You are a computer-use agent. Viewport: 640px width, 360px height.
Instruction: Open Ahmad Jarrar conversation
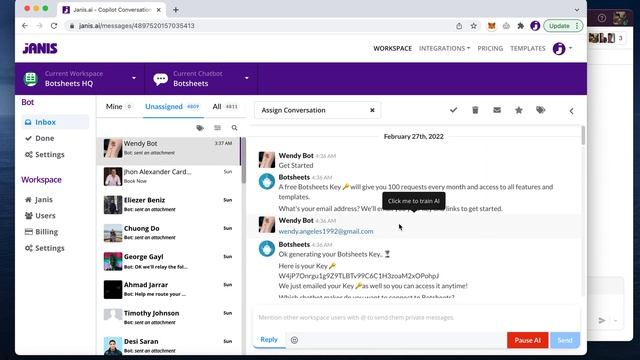169,289
